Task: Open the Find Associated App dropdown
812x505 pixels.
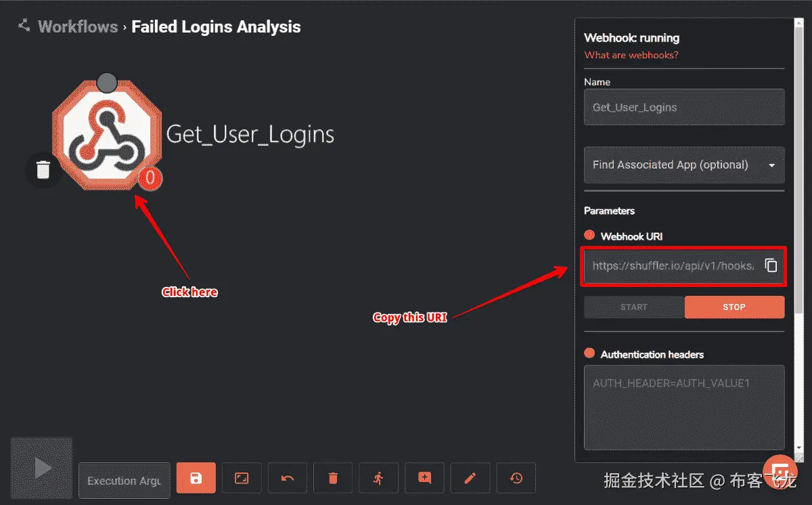Action: point(684,164)
